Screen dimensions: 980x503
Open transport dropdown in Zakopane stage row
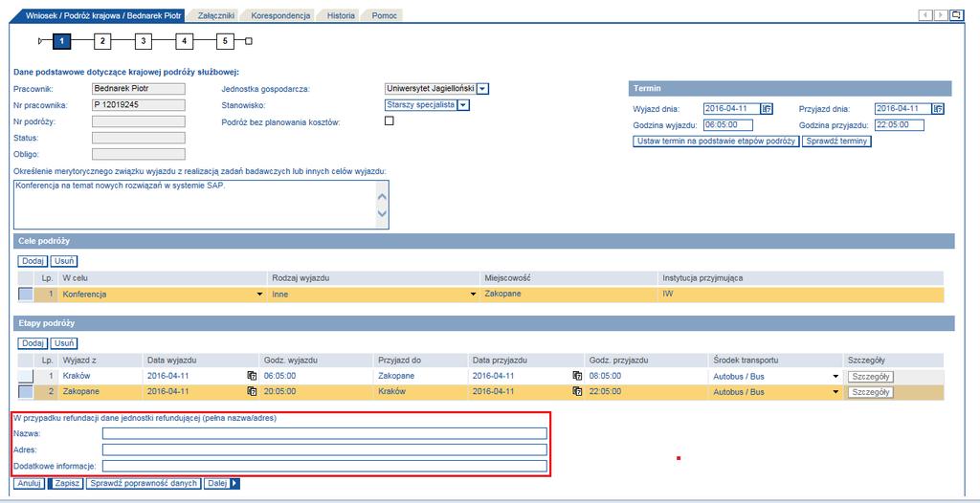point(835,392)
